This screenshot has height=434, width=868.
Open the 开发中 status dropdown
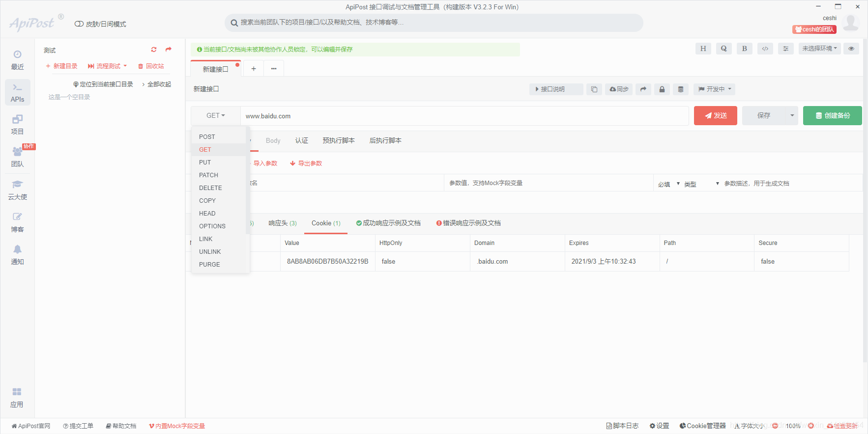pos(715,89)
